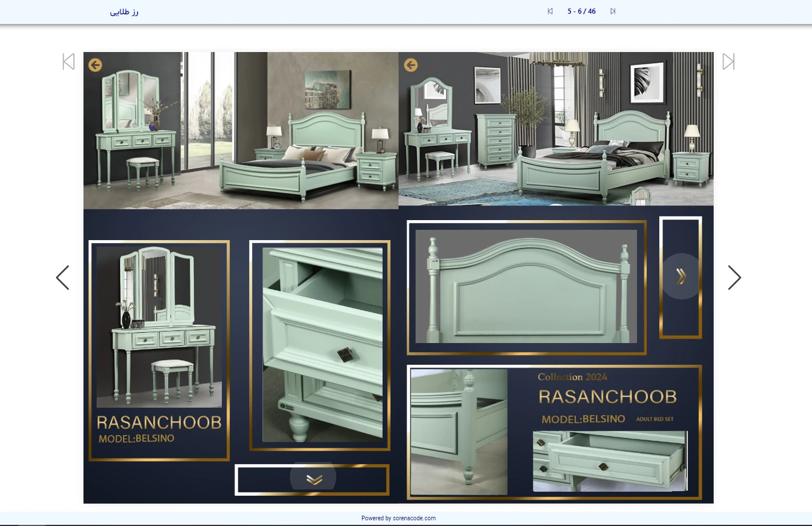The height and width of the screenshot is (526, 812).
Task: Open the dressing table with mirror image
Action: tap(159, 326)
